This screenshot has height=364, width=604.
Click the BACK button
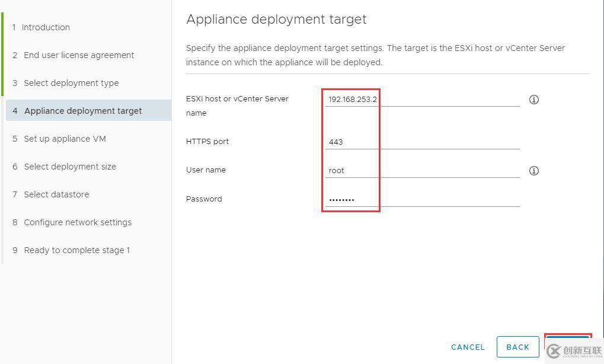pos(517,347)
